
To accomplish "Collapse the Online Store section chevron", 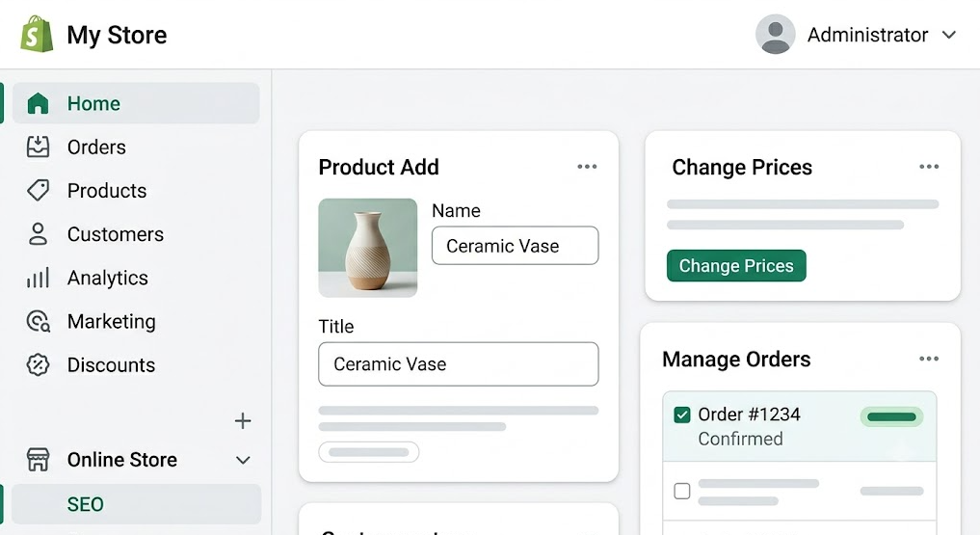I will click(243, 460).
